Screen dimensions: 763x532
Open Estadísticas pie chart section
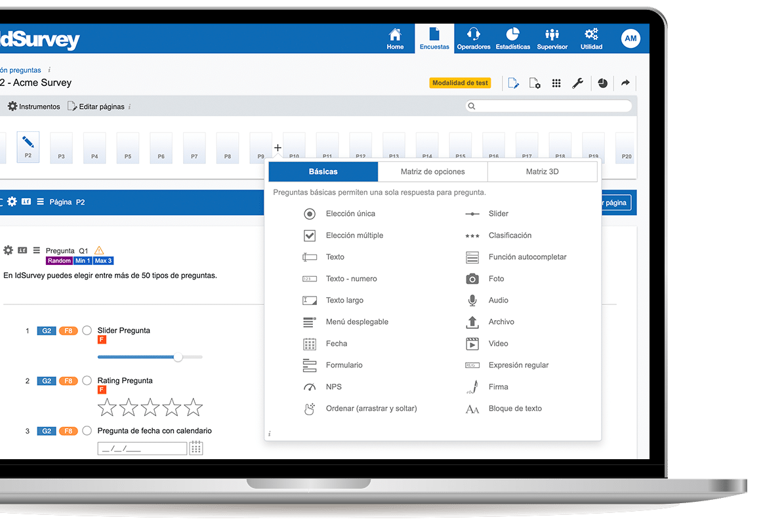pos(512,39)
